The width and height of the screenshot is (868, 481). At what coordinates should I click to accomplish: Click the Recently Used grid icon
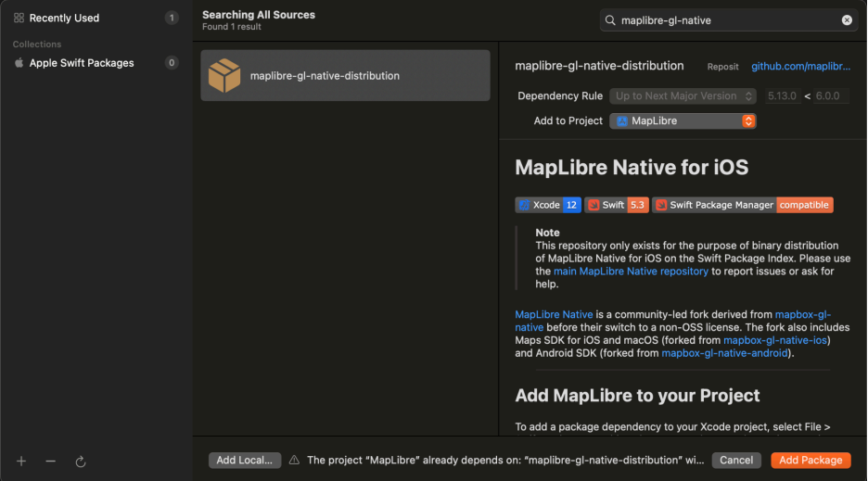pos(19,18)
